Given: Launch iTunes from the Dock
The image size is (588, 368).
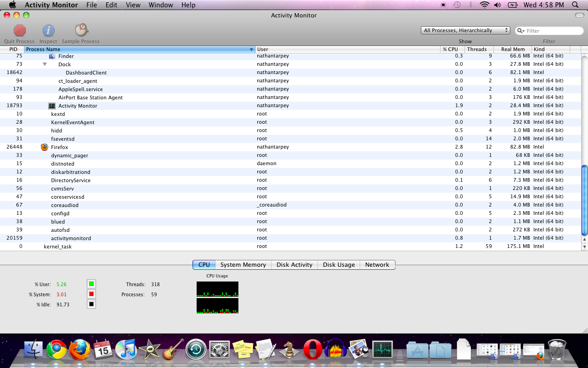Looking at the screenshot, I should (x=126, y=350).
